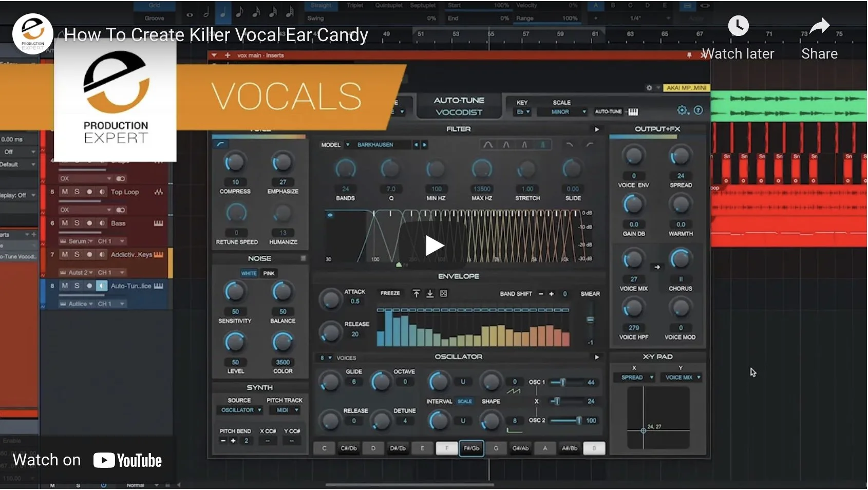Select the B key note button
This screenshot has height=490, width=868.
click(594, 448)
